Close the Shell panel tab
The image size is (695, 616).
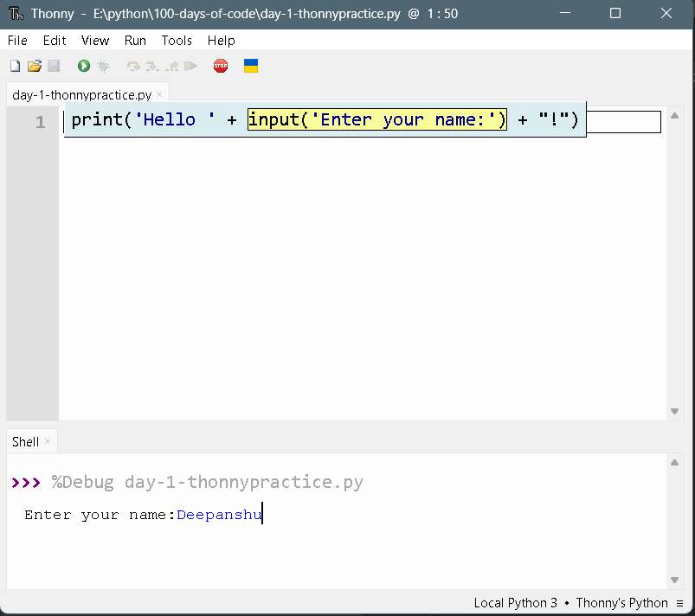pos(48,441)
